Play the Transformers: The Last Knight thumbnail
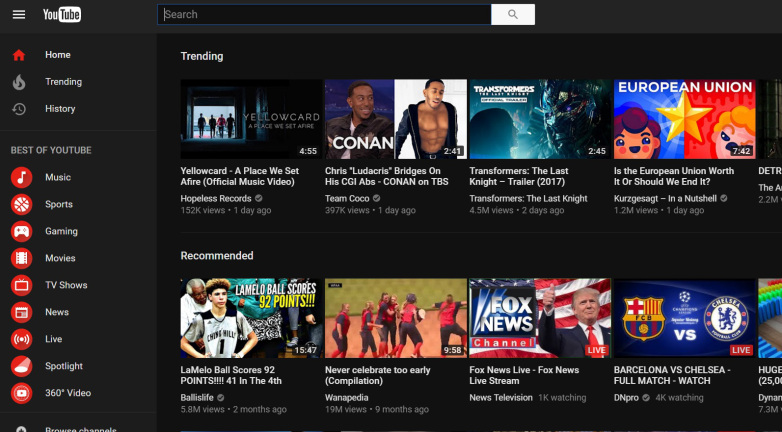Image resolution: width=782 pixels, height=432 pixels. [539, 119]
